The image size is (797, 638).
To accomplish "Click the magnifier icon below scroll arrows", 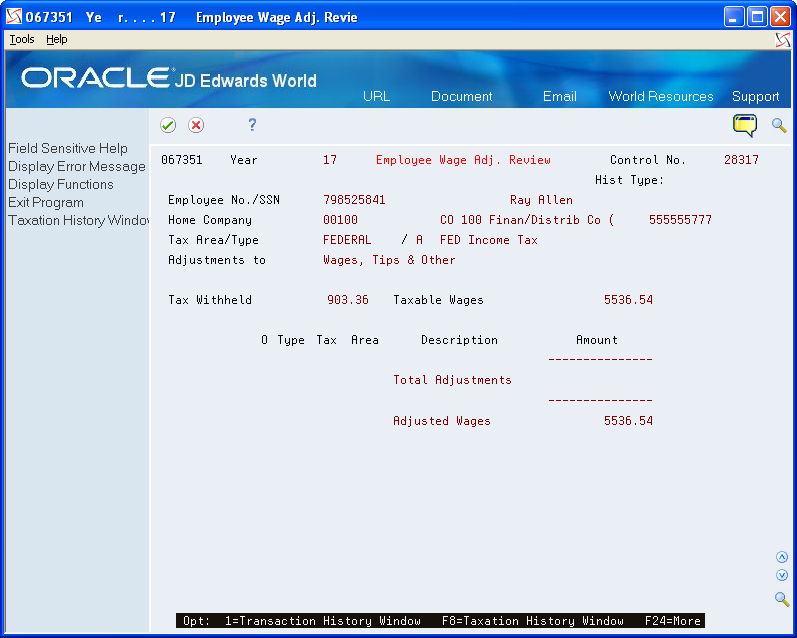I will [782, 599].
